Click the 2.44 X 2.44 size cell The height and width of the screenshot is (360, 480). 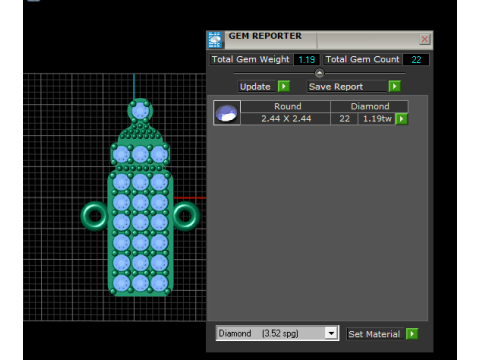click(286, 119)
